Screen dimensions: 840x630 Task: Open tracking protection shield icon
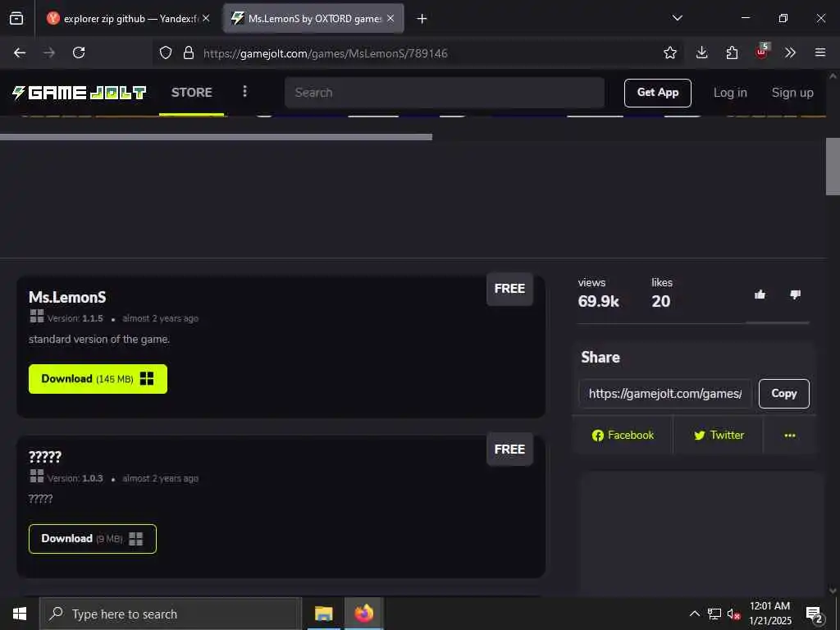click(x=166, y=52)
